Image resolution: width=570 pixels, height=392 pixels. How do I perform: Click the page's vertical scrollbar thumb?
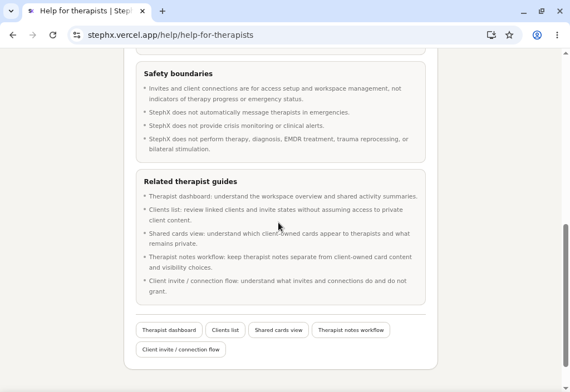coord(566,295)
